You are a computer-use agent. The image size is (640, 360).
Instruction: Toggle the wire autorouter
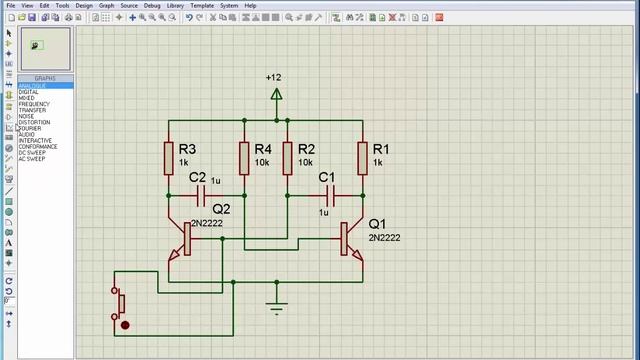tap(336, 18)
